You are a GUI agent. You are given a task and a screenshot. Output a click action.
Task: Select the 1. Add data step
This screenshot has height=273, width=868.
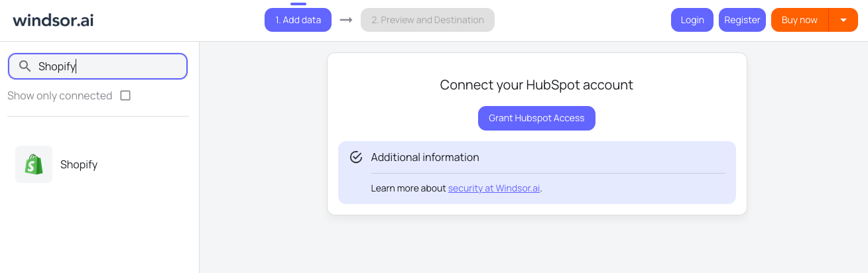coord(298,20)
